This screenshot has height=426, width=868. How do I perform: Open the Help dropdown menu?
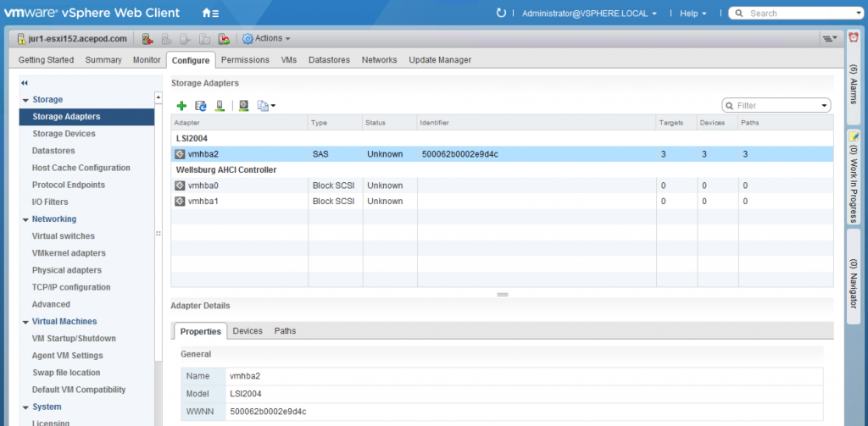pyautogui.click(x=693, y=14)
